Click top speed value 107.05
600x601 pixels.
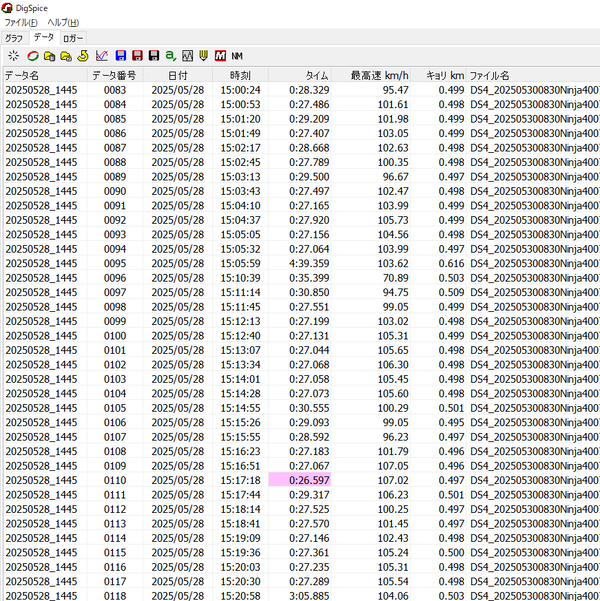coord(393,466)
